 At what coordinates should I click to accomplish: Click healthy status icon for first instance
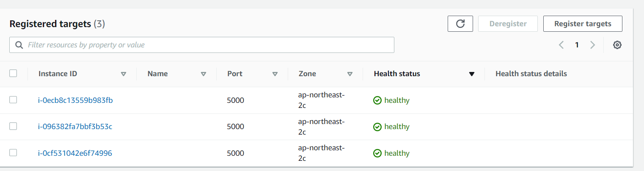tap(377, 100)
